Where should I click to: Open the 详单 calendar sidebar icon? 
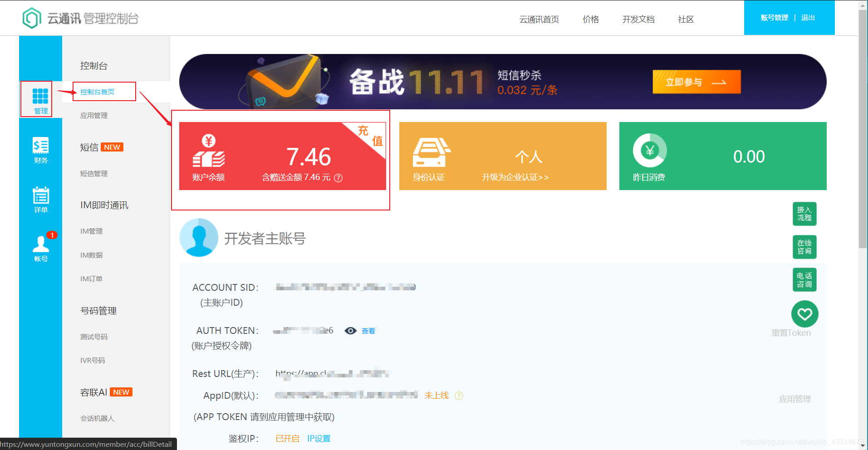[40, 200]
